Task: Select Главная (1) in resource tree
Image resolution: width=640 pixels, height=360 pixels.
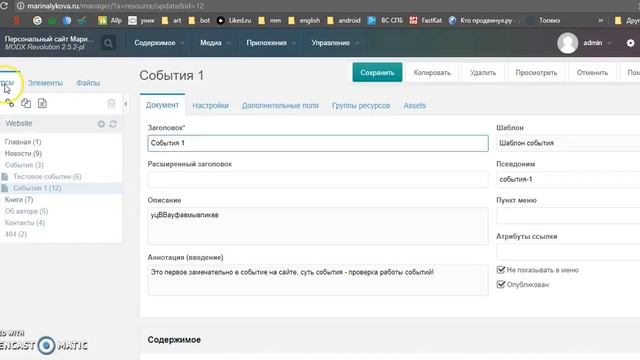Action: (23, 142)
